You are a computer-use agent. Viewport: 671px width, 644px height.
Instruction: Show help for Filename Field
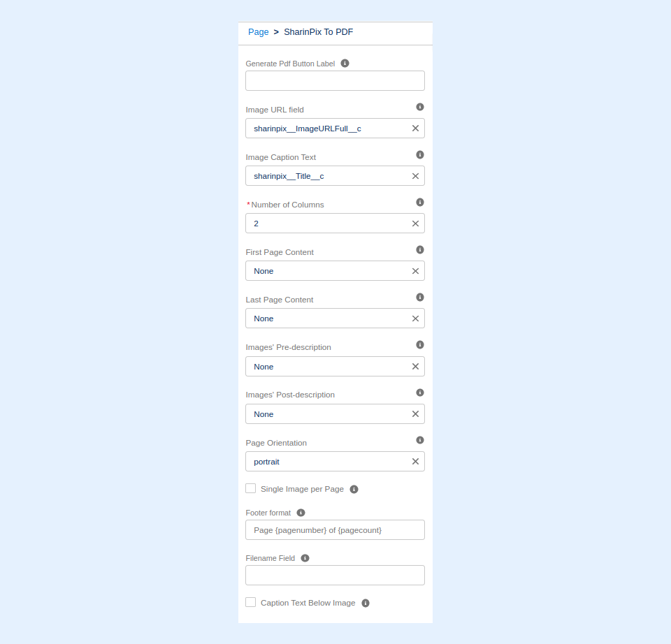click(x=305, y=558)
